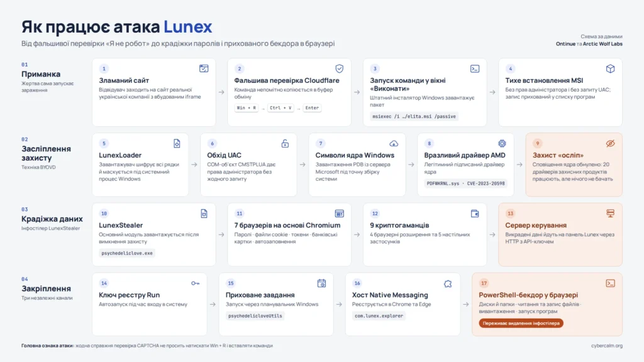Click the LunexLoader card title
This screenshot has width=644, height=362.
(x=120, y=155)
